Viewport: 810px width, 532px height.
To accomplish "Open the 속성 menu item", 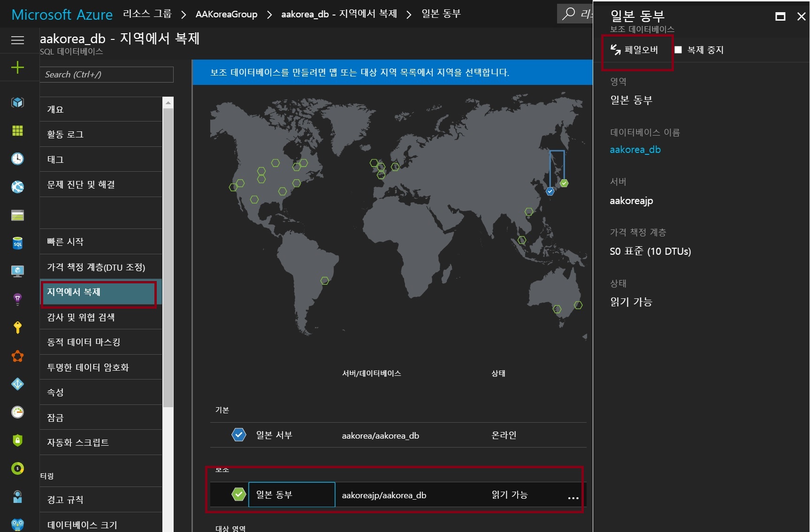I will pos(101,392).
